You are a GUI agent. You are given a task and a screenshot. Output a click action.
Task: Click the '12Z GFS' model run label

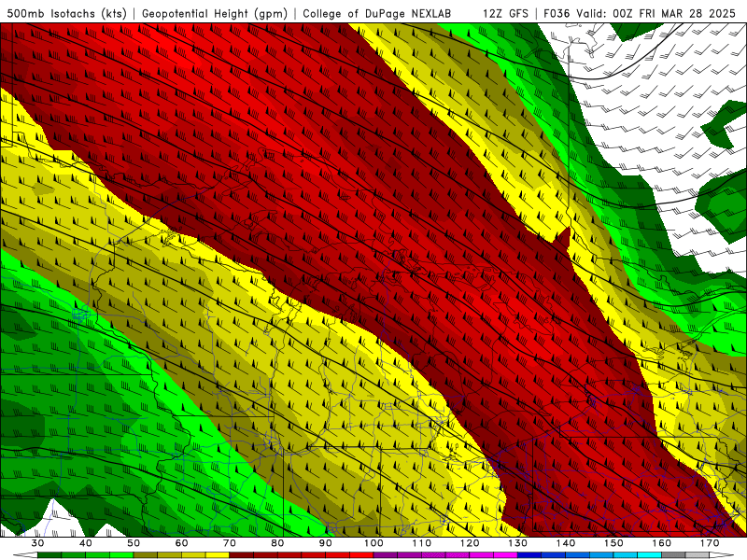coord(505,13)
